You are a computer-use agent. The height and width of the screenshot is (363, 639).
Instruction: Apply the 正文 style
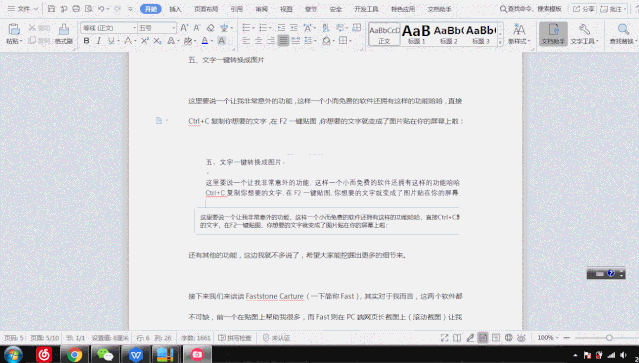point(384,34)
